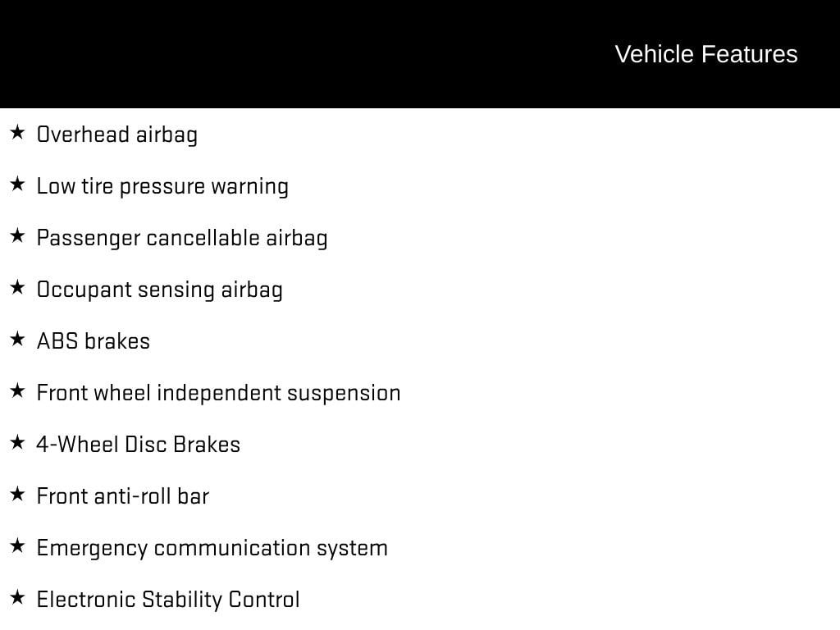Click the Occupant sensing airbag entry
840x630 pixels.
[160, 290]
